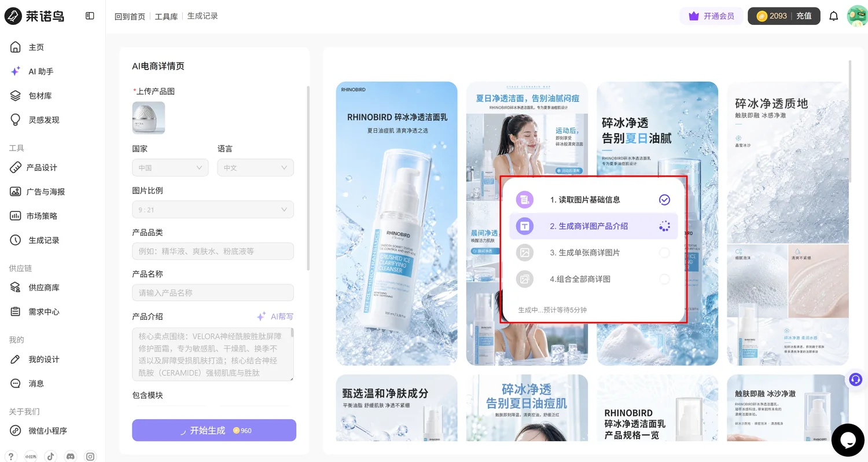Open the 国家 dropdown showing 中国

point(170,168)
